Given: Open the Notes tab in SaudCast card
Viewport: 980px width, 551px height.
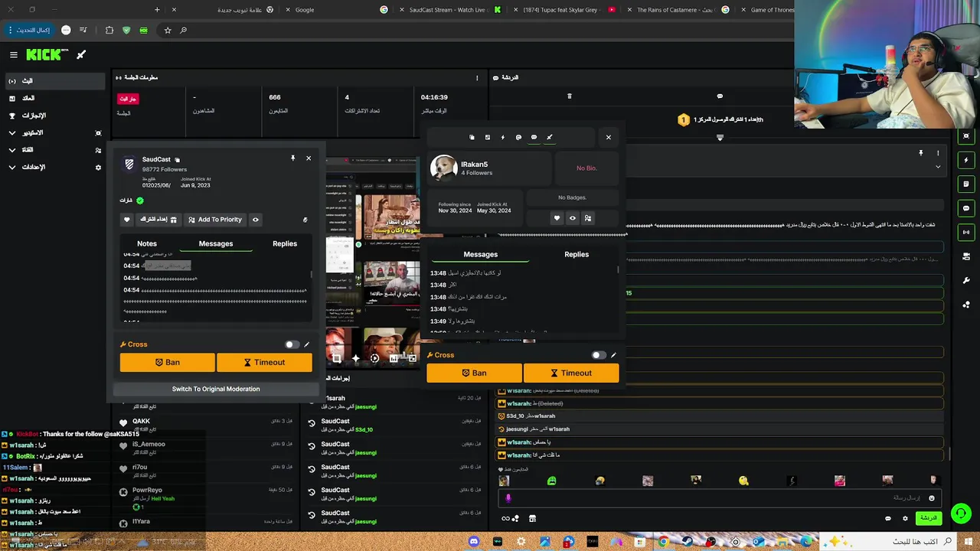Looking at the screenshot, I should (x=147, y=243).
